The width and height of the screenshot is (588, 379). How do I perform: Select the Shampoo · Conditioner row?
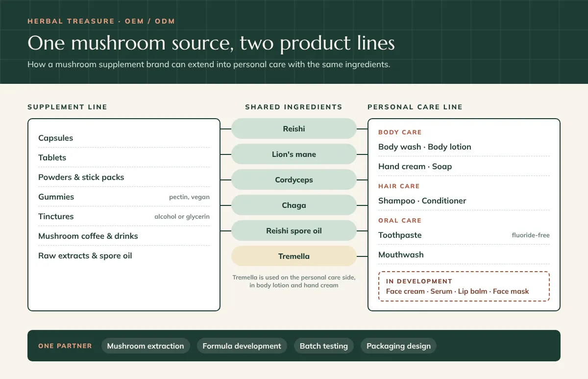(x=464, y=201)
